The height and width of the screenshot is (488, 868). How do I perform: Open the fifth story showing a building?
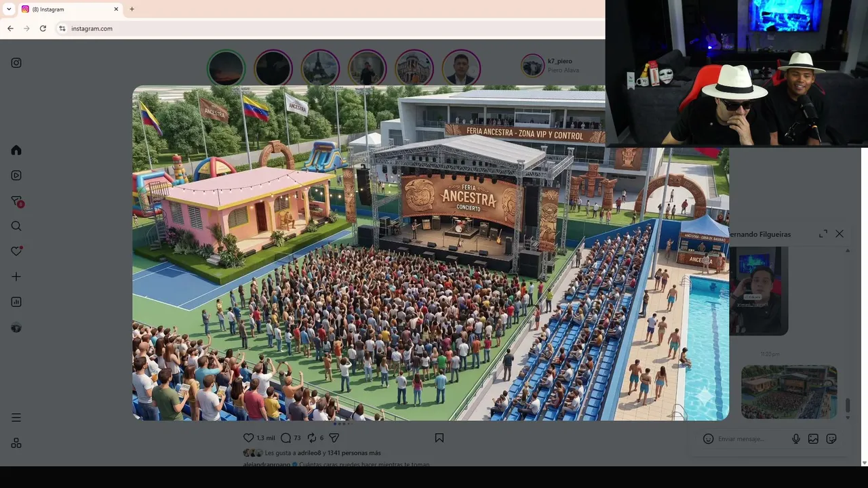pyautogui.click(x=414, y=68)
